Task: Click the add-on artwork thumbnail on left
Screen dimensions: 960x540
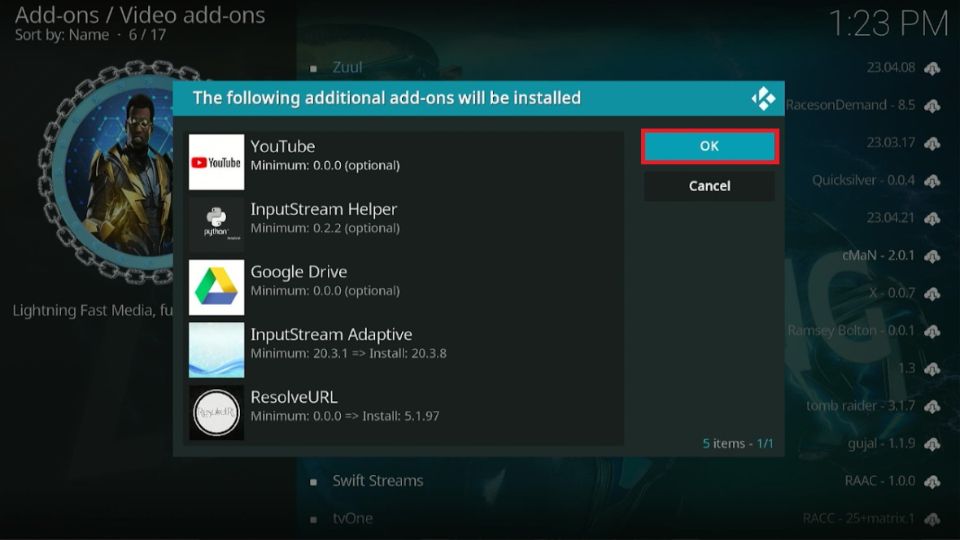Action: point(107,172)
